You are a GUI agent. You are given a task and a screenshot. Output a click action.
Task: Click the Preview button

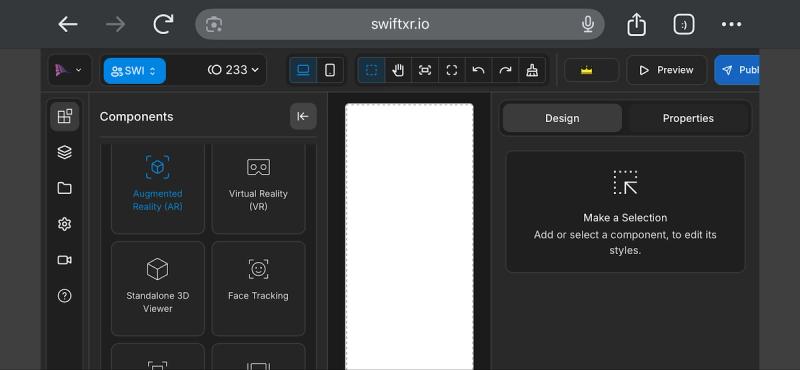coord(666,70)
